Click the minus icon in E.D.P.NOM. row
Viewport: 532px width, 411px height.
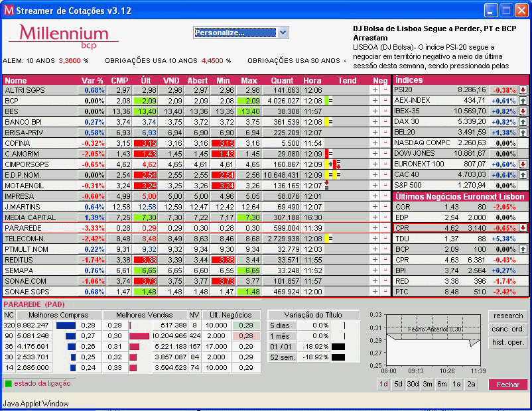pos(385,175)
